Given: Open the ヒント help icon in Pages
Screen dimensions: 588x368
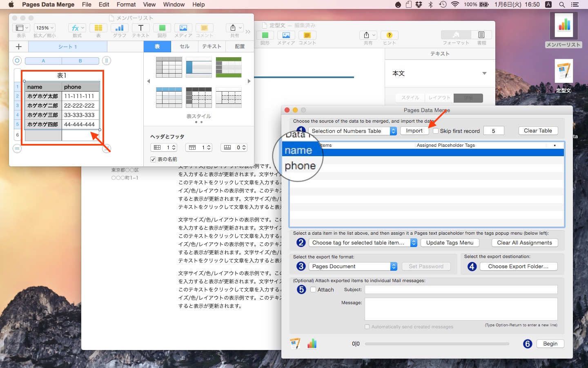Looking at the screenshot, I should [x=390, y=35].
